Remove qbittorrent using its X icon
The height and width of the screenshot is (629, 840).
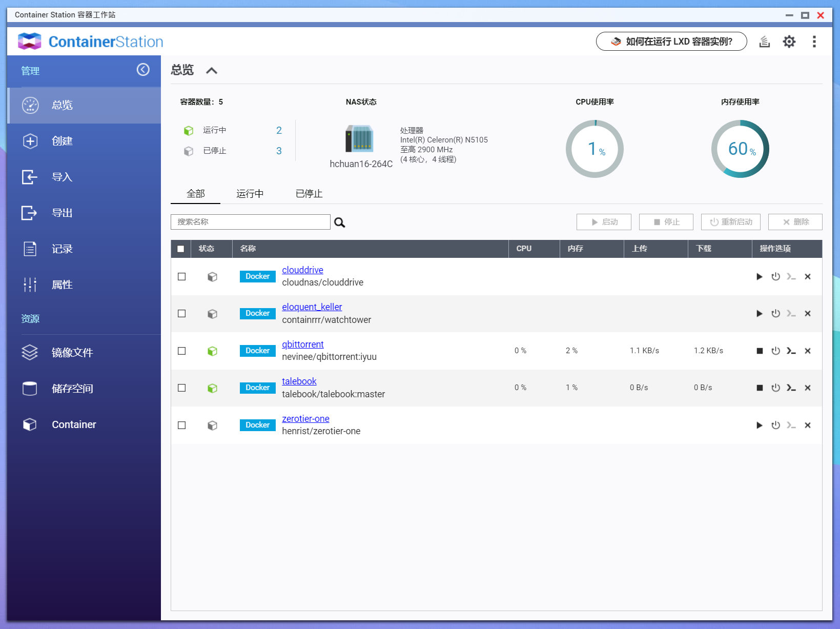pyautogui.click(x=808, y=351)
